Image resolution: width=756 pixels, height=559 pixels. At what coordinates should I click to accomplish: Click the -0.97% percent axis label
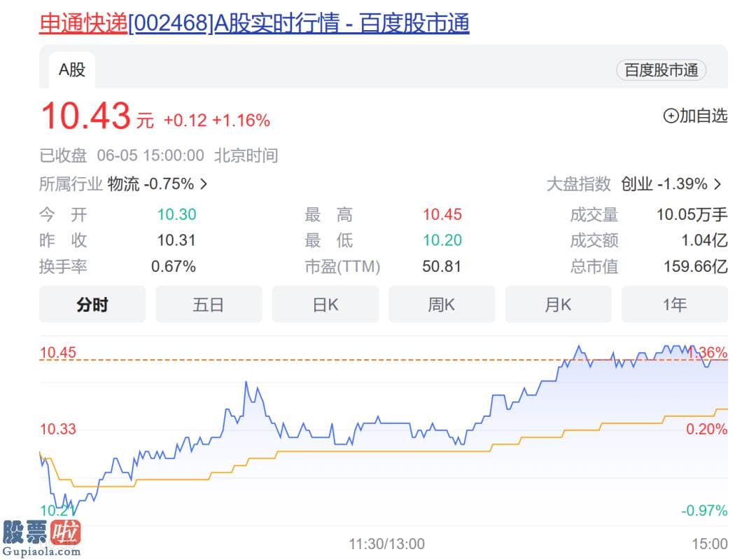(704, 510)
